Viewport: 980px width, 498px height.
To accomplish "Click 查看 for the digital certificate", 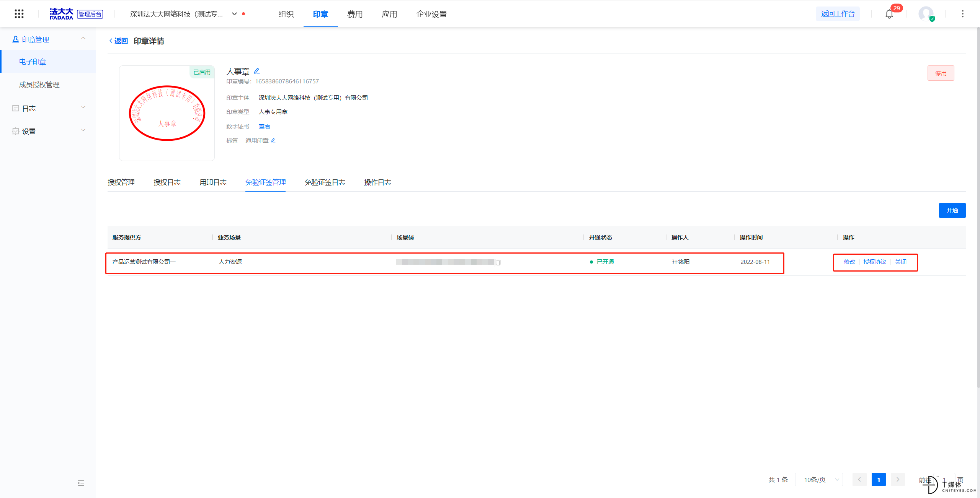I will tap(264, 126).
